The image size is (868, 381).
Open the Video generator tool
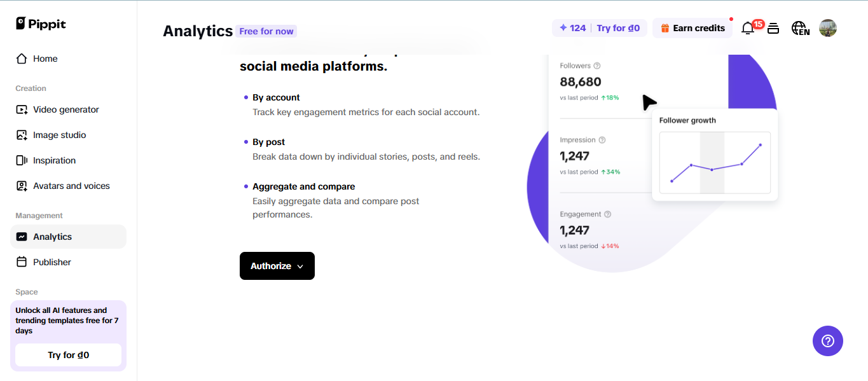click(65, 109)
